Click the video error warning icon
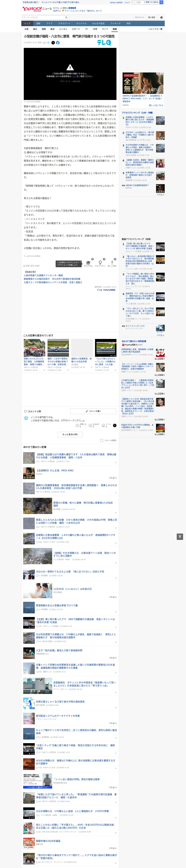Viewport: 186px width, 868px height. point(70,67)
